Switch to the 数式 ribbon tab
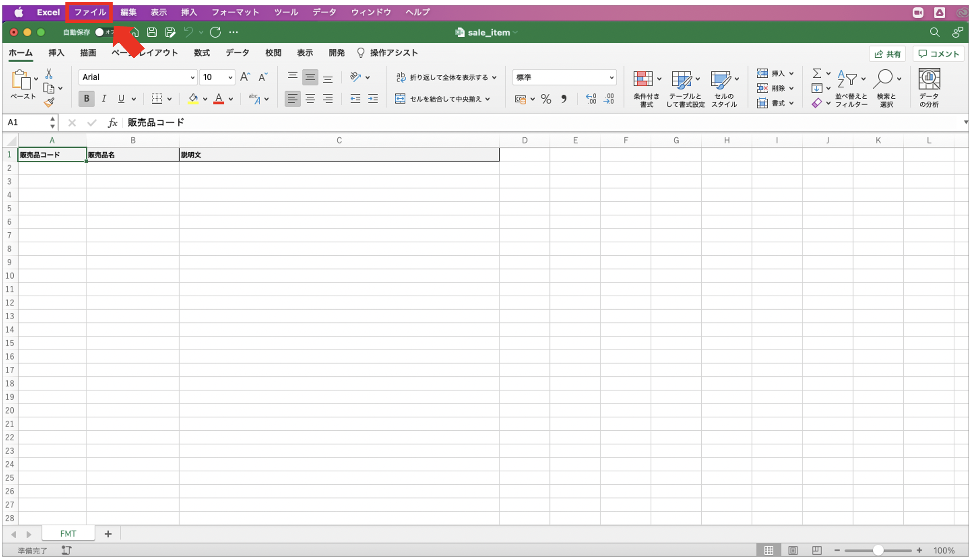The image size is (971, 560). pos(202,53)
